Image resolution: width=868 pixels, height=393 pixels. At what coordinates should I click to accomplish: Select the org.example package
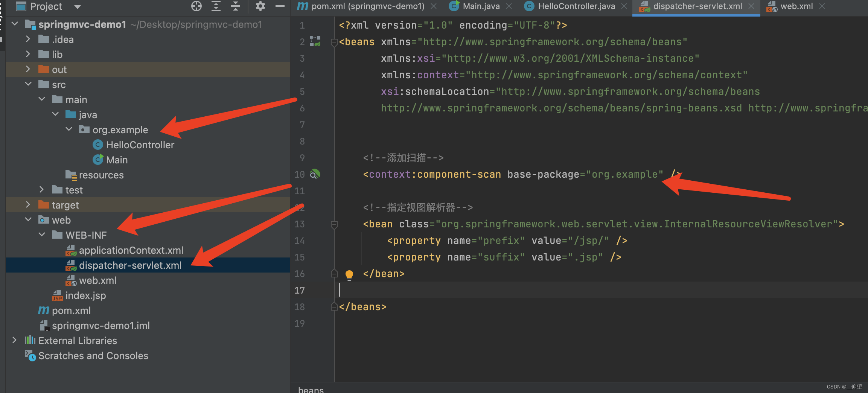(120, 130)
